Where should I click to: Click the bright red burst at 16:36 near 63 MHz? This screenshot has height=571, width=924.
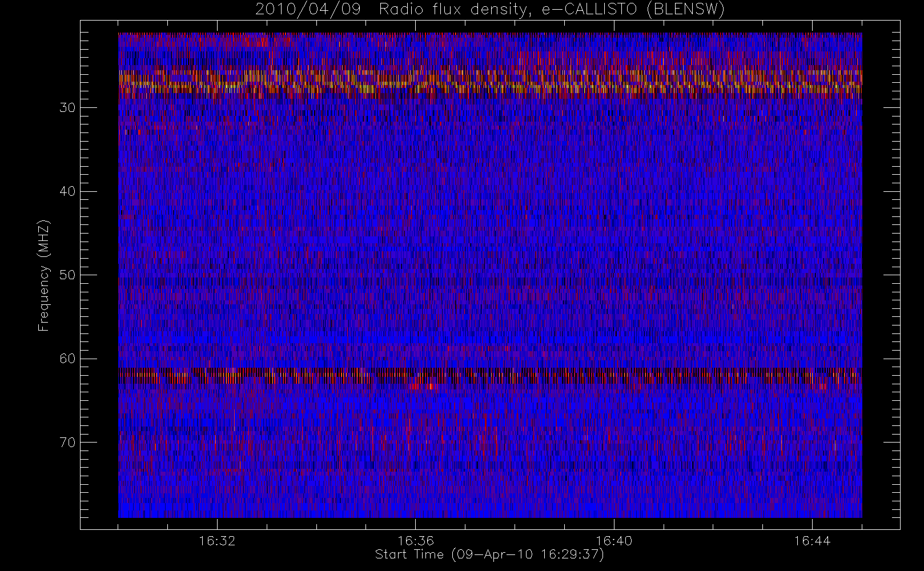(424, 387)
